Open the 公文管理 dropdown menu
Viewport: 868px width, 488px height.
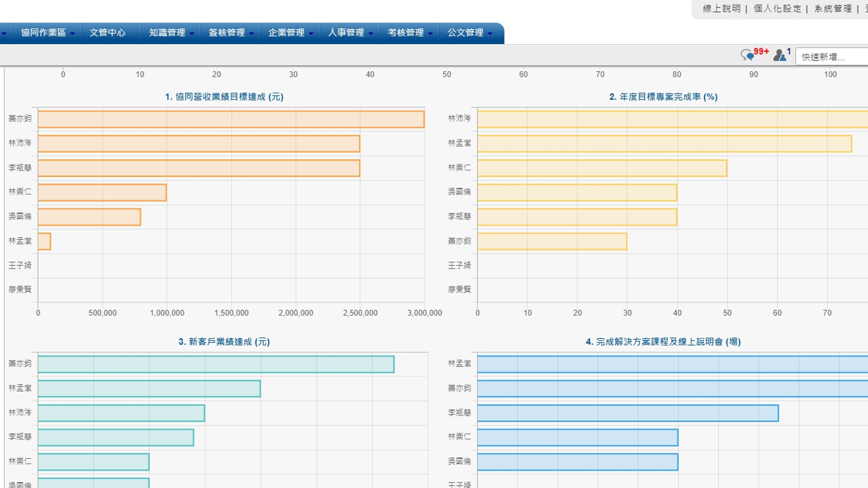[x=469, y=33]
